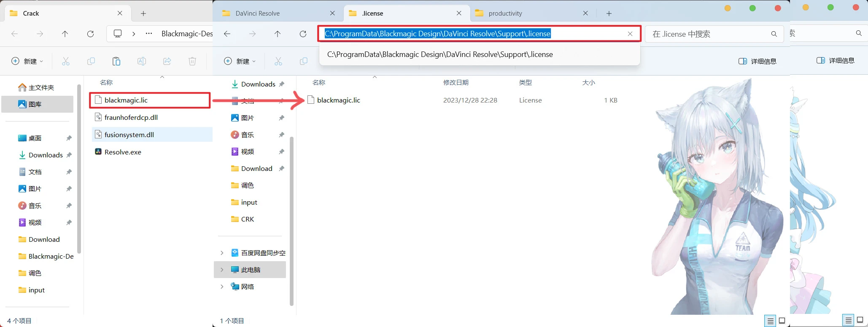Image resolution: width=868 pixels, height=327 pixels.
Task: Click Back arrow in Crack window
Action: (14, 34)
